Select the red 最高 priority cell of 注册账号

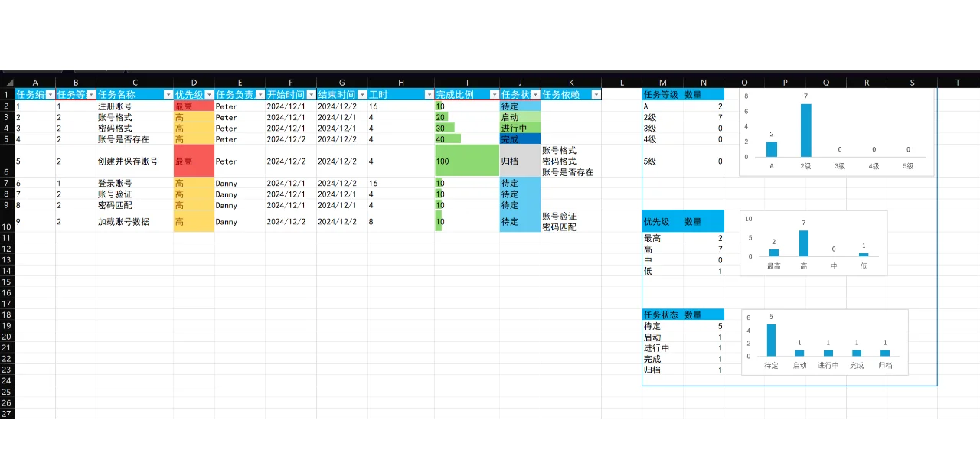[x=194, y=106]
